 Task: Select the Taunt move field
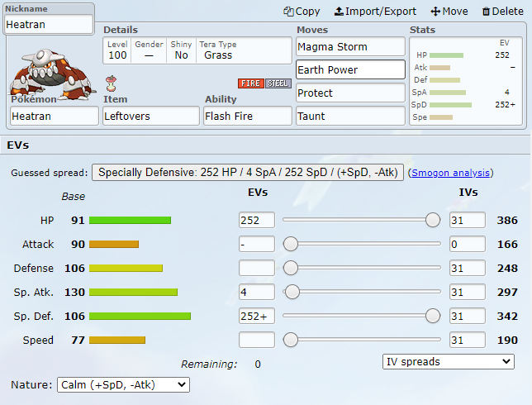tap(350, 116)
